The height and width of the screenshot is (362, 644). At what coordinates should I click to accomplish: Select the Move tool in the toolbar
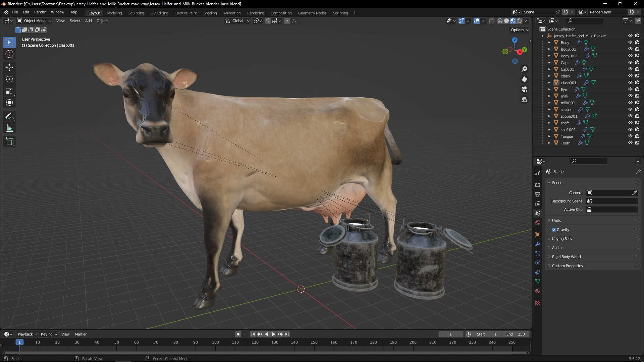[x=9, y=67]
